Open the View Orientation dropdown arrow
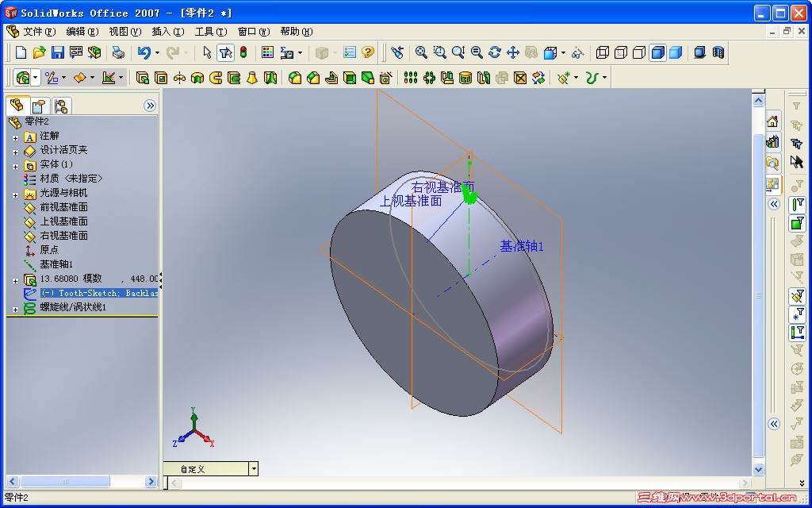 tap(563, 52)
